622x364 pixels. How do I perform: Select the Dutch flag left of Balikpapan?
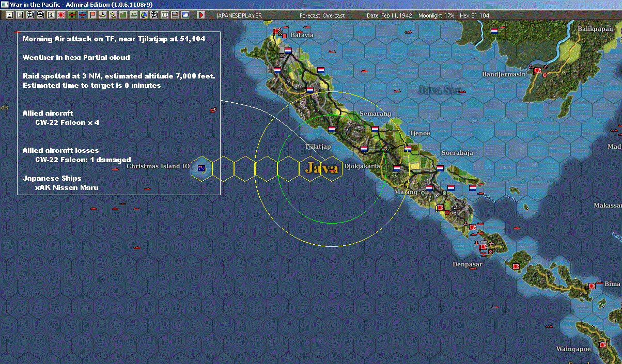coord(494,31)
